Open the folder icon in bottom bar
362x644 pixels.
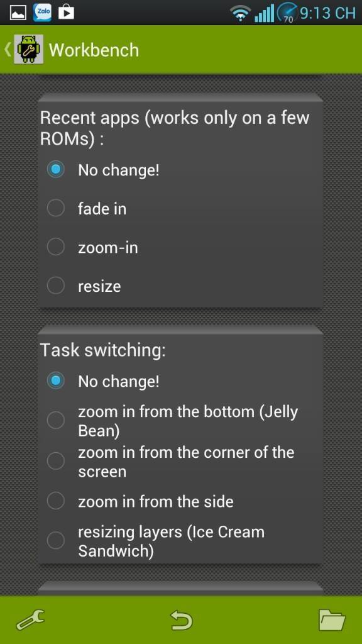click(x=332, y=619)
